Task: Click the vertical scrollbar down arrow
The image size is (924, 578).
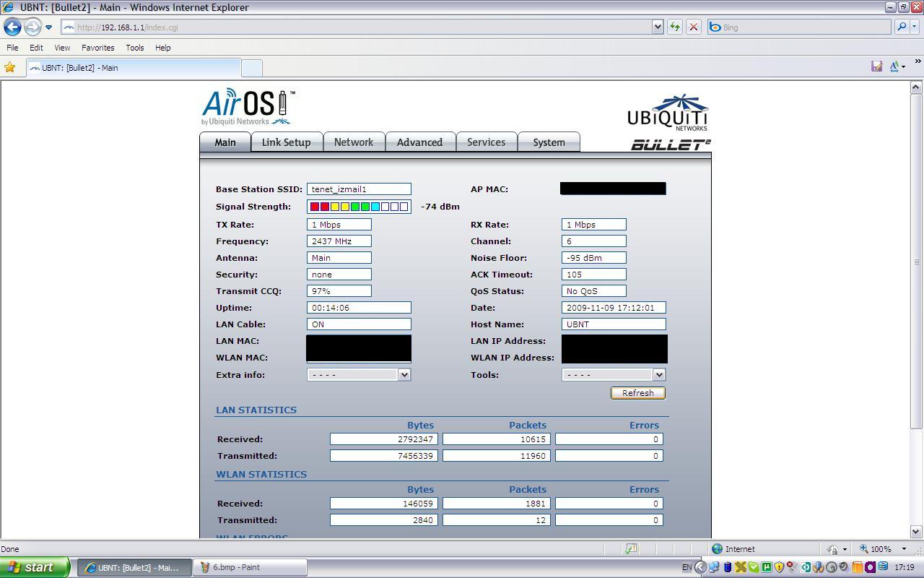Action: pyautogui.click(x=916, y=532)
